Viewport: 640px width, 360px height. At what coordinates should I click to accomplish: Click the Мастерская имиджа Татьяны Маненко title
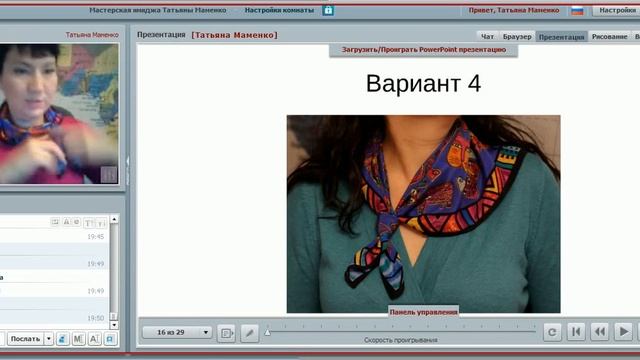pyautogui.click(x=158, y=10)
